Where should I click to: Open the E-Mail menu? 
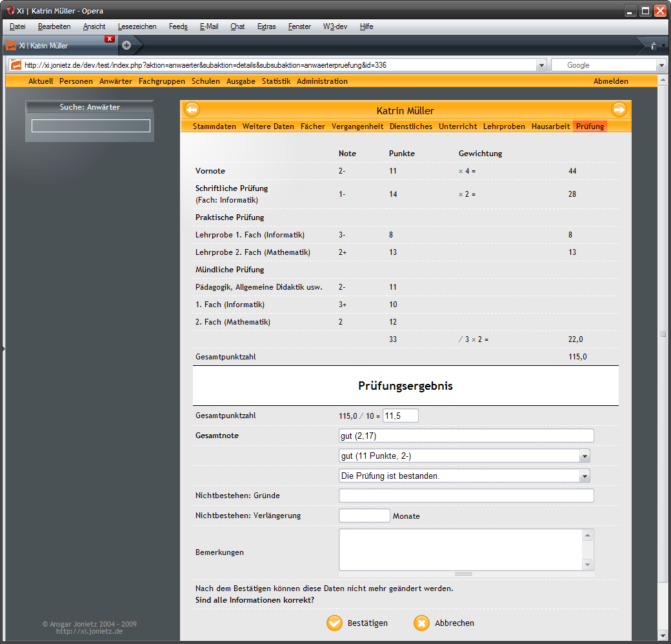point(209,26)
